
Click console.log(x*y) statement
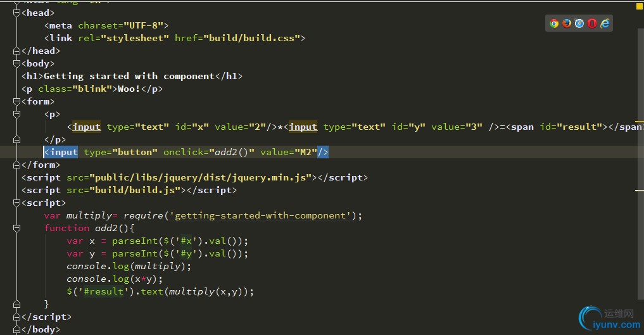click(x=115, y=279)
